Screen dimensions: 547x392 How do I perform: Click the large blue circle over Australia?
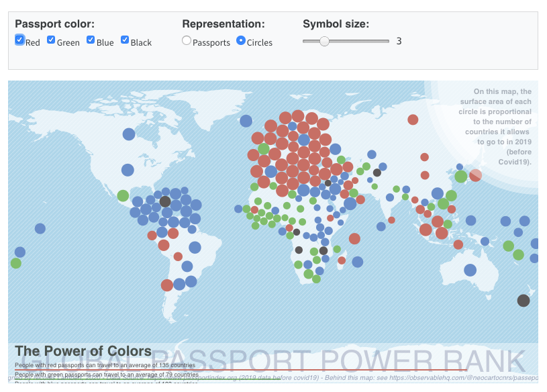(470, 271)
